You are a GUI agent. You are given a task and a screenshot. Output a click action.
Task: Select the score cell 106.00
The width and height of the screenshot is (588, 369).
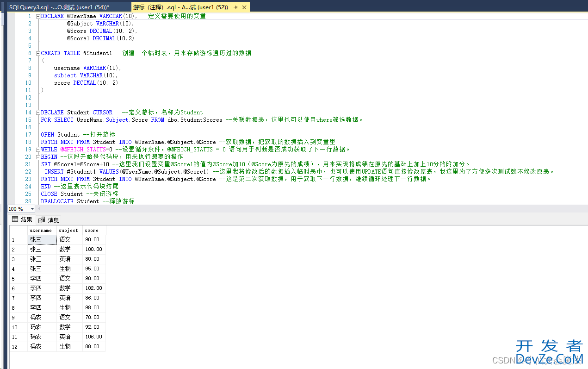(94, 337)
